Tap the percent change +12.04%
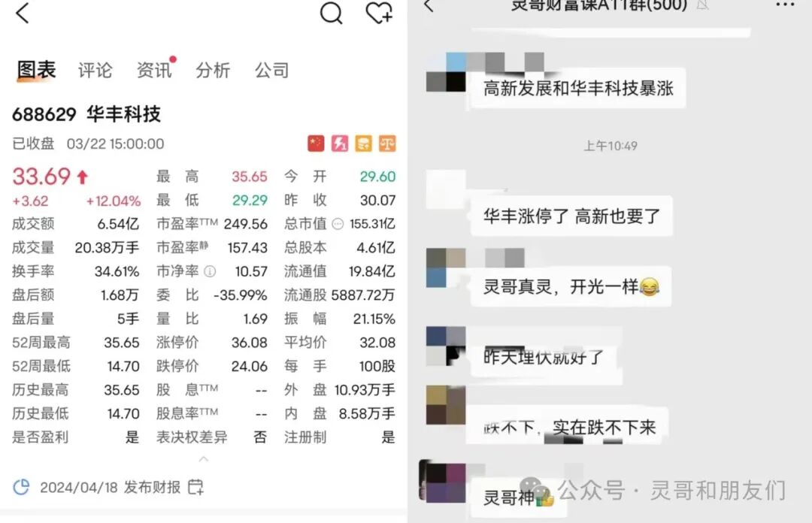 [114, 201]
